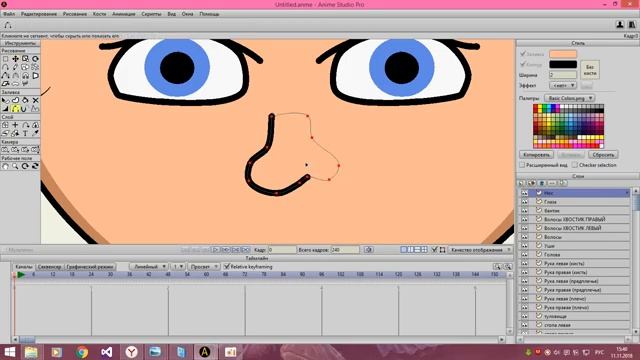640x360 pixels.
Task: Select the Eyedropper tool in layer tools
Action: (35, 133)
